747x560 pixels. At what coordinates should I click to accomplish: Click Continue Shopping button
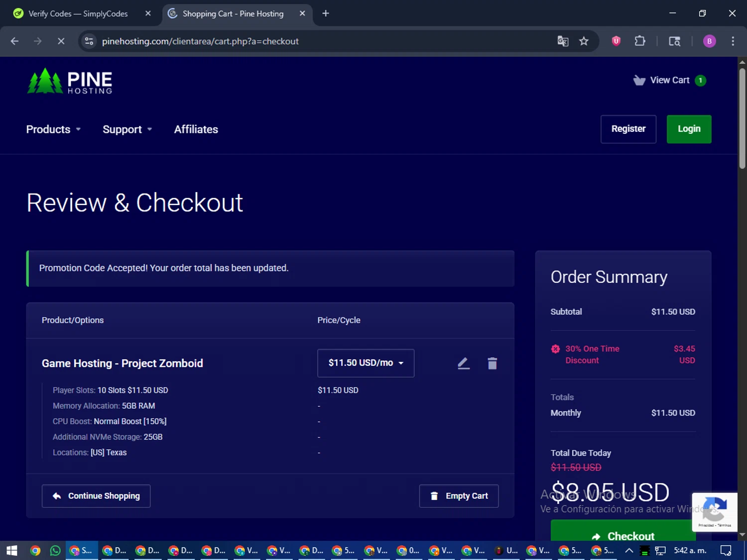[x=96, y=496]
